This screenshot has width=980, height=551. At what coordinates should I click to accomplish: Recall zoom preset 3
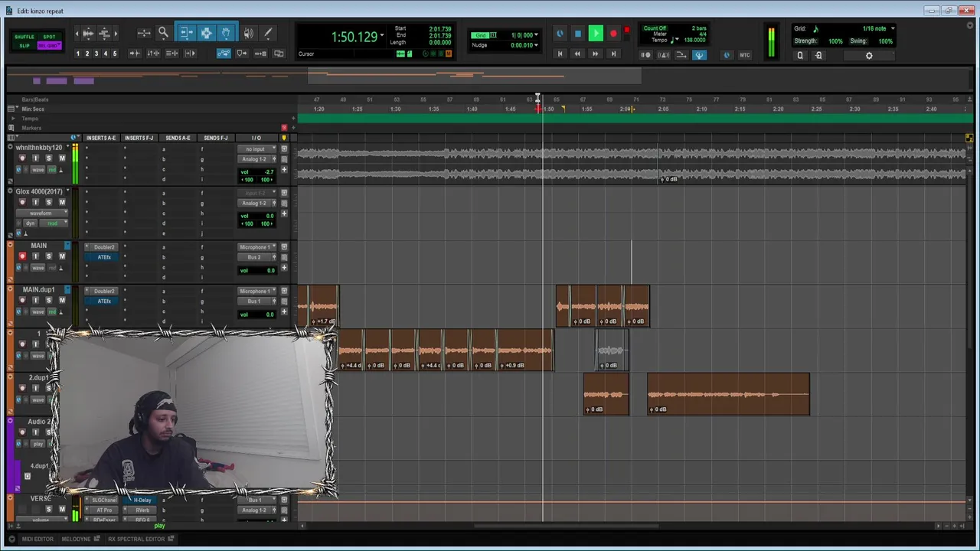point(96,54)
